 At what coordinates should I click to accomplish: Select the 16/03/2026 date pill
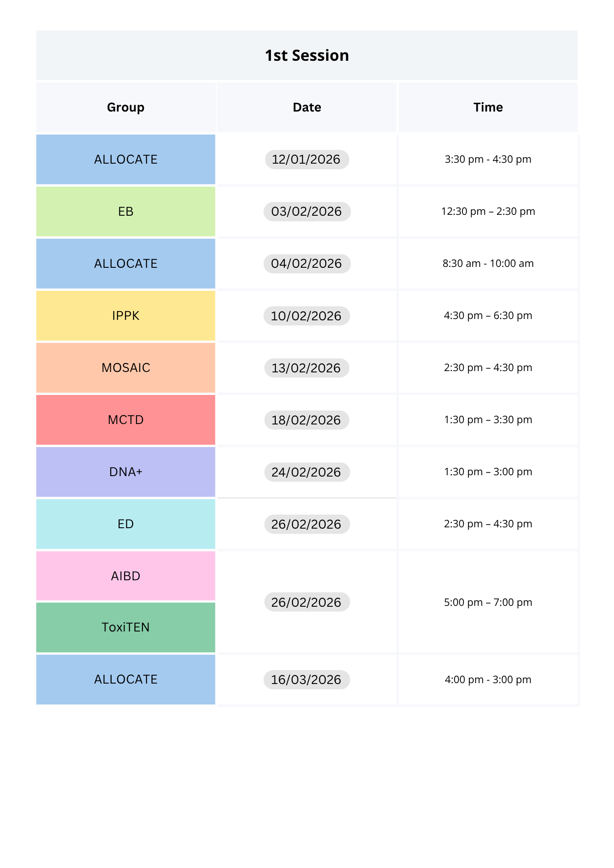[x=307, y=679]
